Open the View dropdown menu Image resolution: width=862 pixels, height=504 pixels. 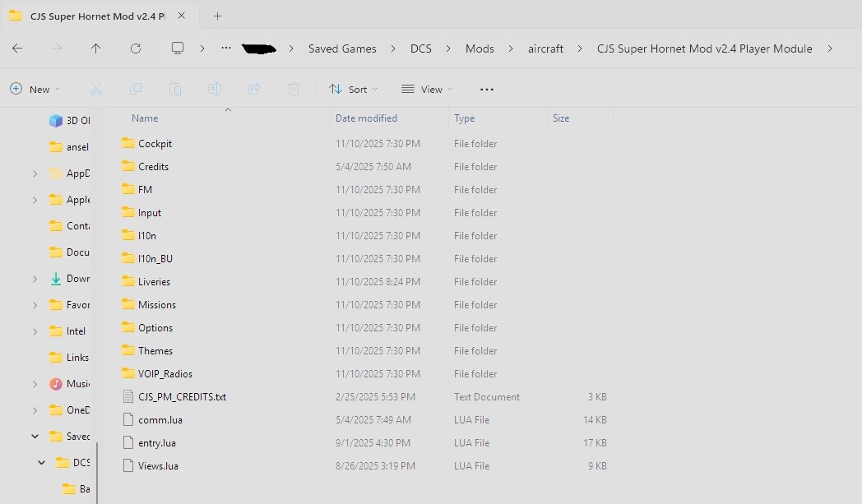tap(427, 89)
